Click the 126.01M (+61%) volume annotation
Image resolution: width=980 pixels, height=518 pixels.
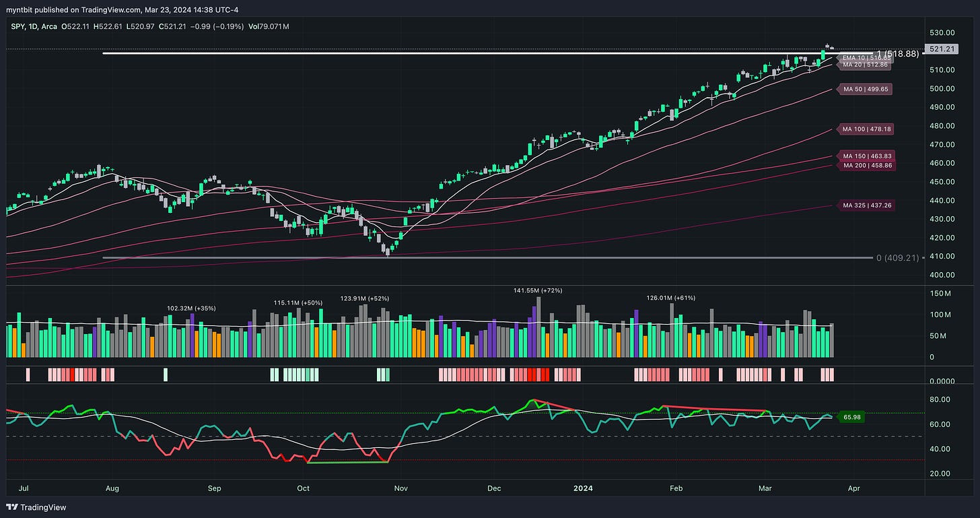pos(671,298)
